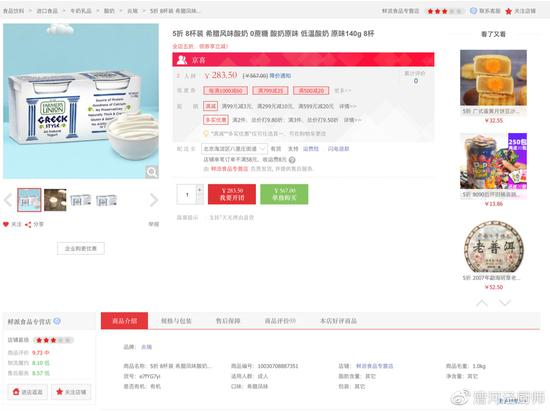Open the 售后保障 tab
Viewport: 550px width, 411px height.
pyautogui.click(x=228, y=321)
